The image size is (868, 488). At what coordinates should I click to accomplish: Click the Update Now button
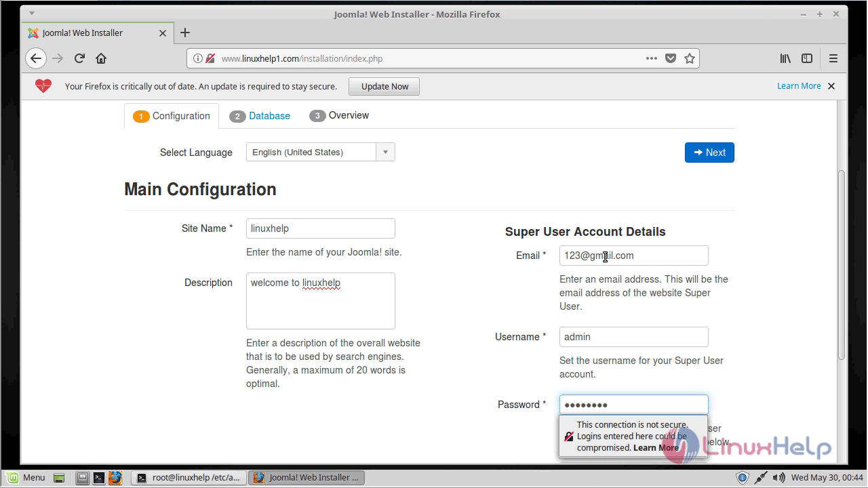[x=384, y=86]
